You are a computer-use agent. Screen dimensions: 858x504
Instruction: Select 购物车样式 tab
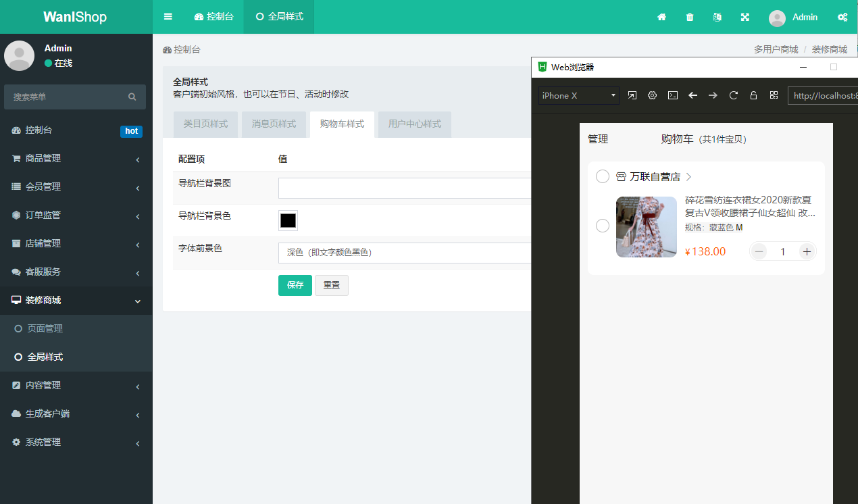[x=342, y=124]
